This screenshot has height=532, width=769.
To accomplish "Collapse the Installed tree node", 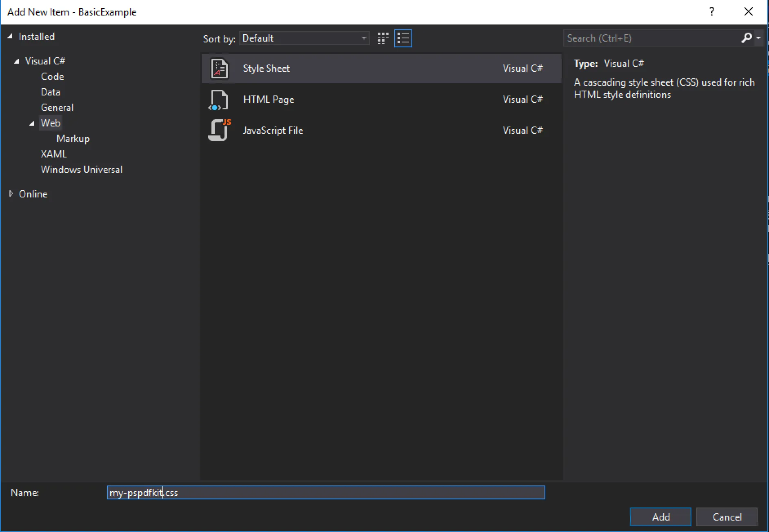I will click(10, 36).
